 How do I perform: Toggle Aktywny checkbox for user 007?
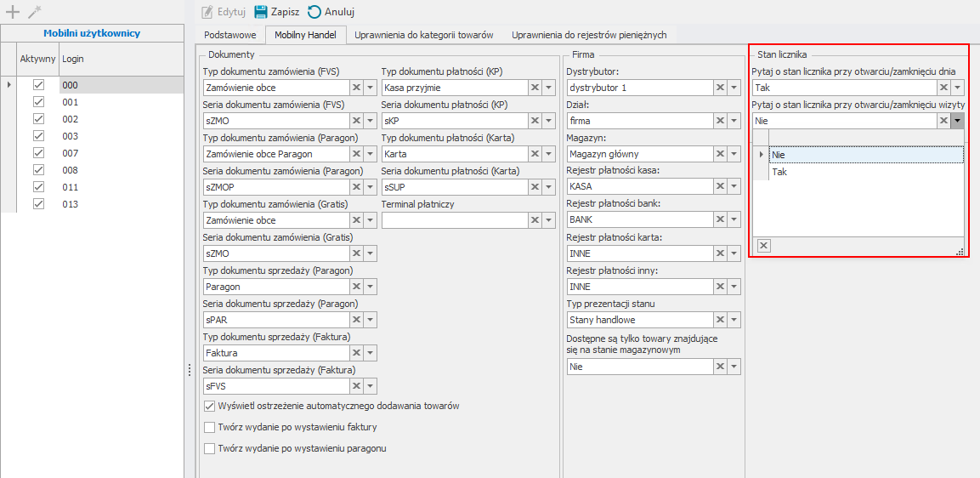pyautogui.click(x=37, y=153)
